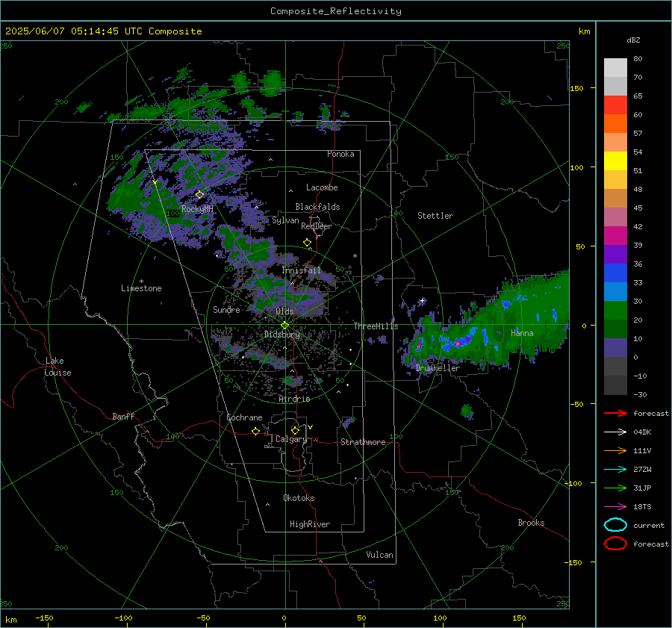This screenshot has width=672, height=628.
Task: Click the Innisfail city label
Action: (301, 270)
